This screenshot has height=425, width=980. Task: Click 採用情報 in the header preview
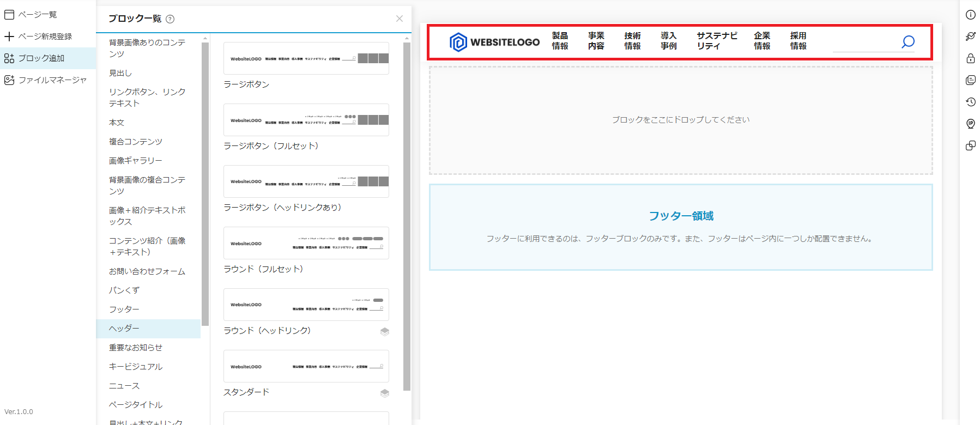click(x=798, y=41)
